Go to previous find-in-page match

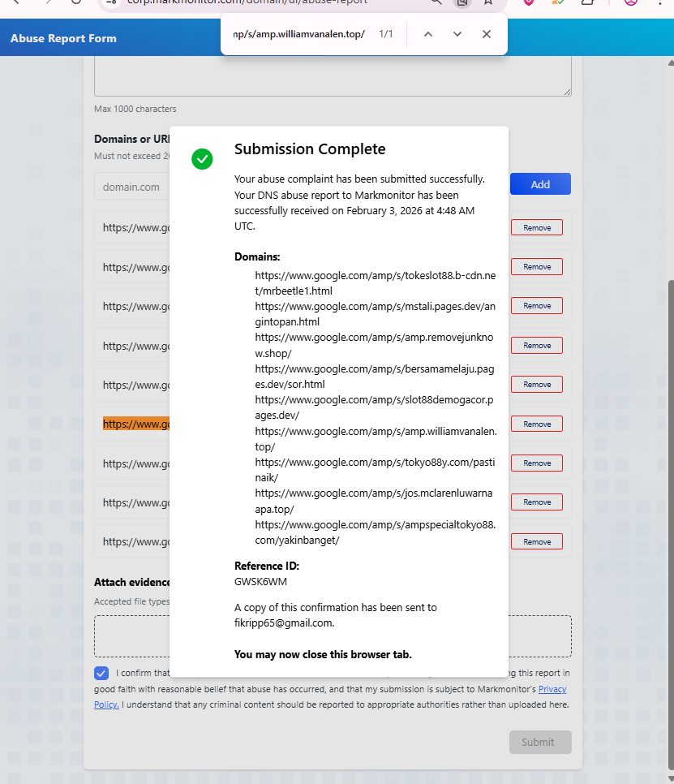428,34
